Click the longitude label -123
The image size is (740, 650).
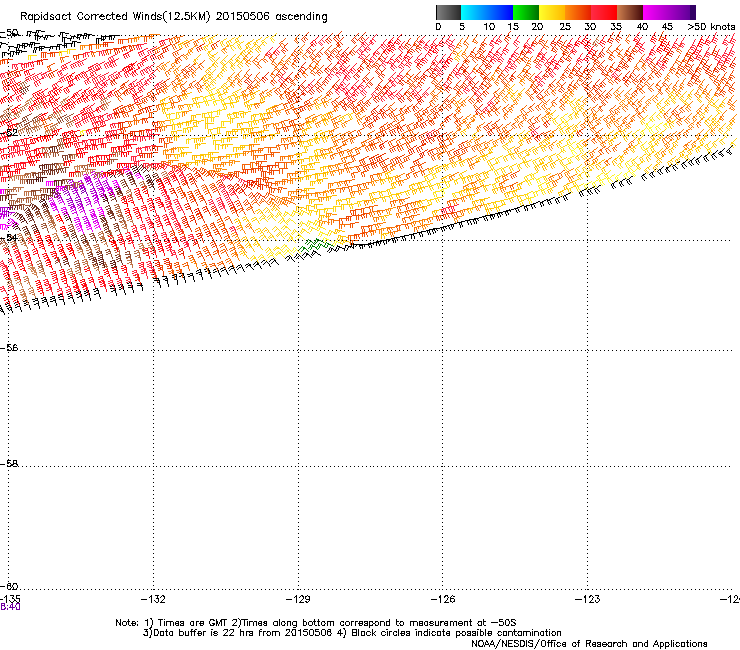(588, 599)
